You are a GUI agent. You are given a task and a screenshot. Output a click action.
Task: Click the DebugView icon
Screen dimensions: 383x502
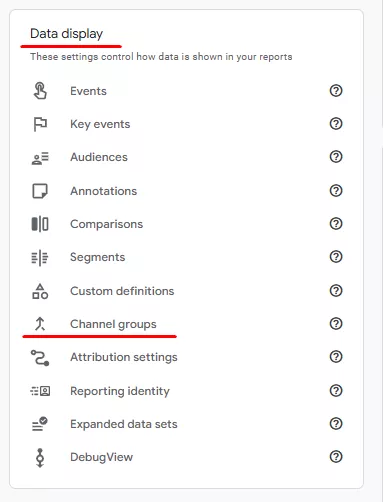[40, 457]
